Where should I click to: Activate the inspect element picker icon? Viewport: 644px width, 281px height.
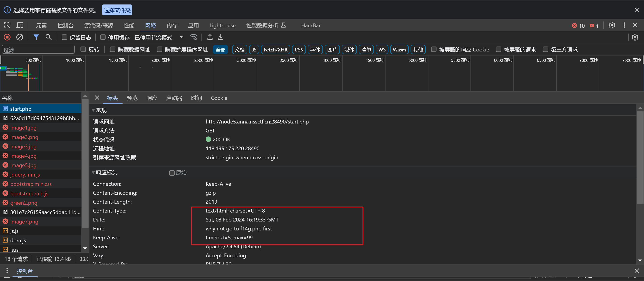(x=7, y=25)
